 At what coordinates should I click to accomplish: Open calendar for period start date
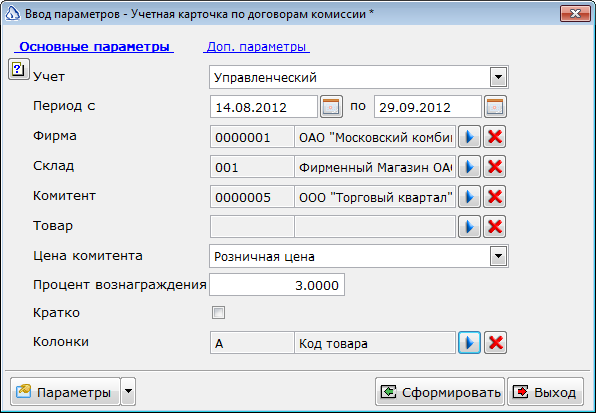pyautogui.click(x=331, y=107)
